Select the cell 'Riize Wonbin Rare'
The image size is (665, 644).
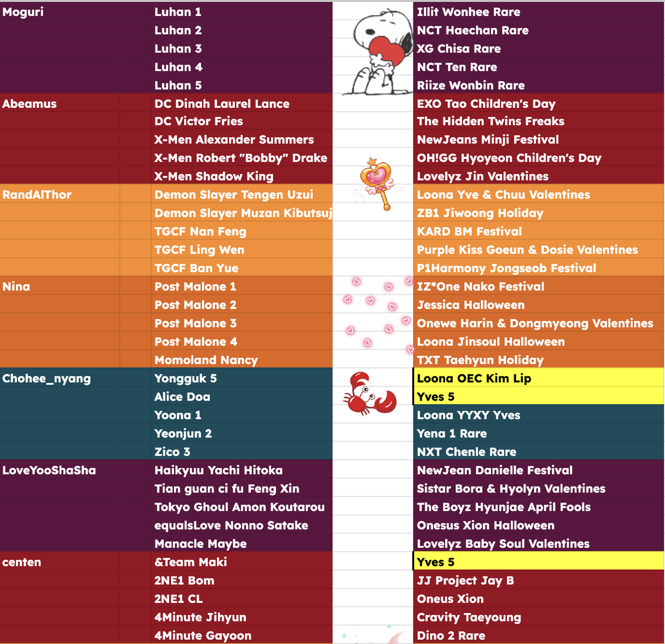(x=539, y=85)
